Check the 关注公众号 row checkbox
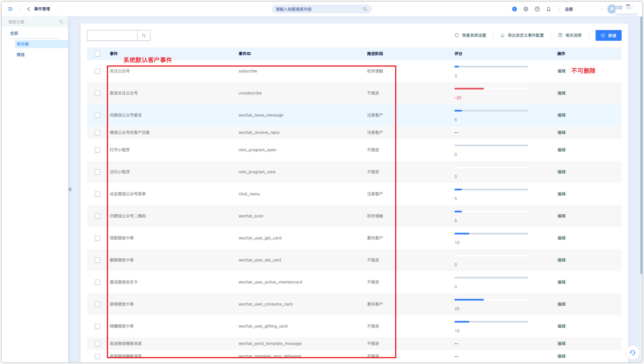Screen dimensions: 644x364 click(97, 71)
